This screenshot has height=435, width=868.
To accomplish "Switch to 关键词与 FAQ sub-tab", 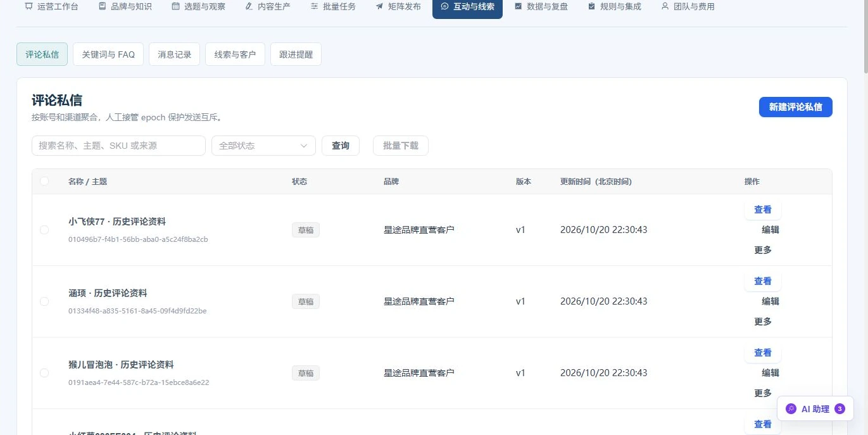I will click(108, 54).
